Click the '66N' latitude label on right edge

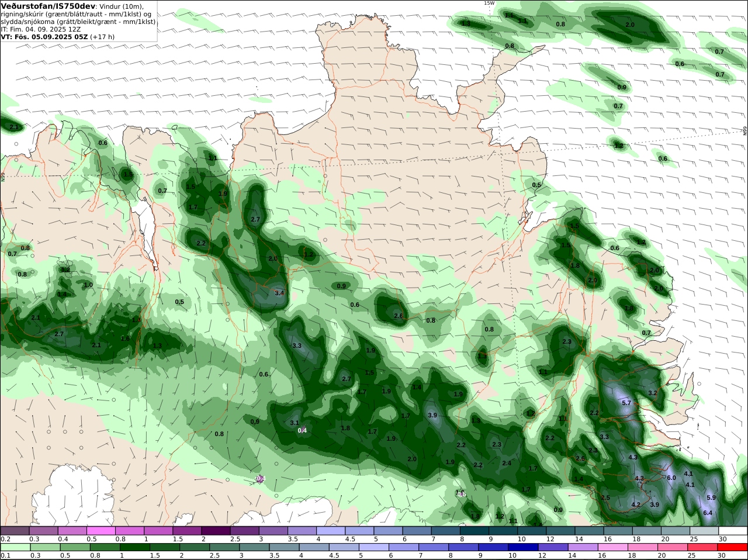[745, 130]
